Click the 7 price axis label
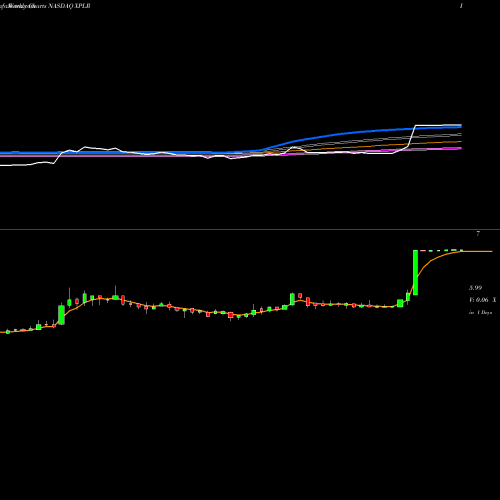The image size is (500, 500). [478, 234]
